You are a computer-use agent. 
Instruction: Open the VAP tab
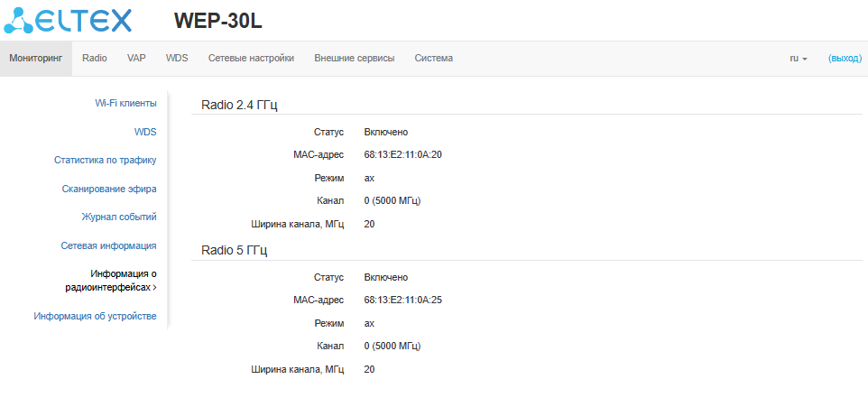(136, 58)
